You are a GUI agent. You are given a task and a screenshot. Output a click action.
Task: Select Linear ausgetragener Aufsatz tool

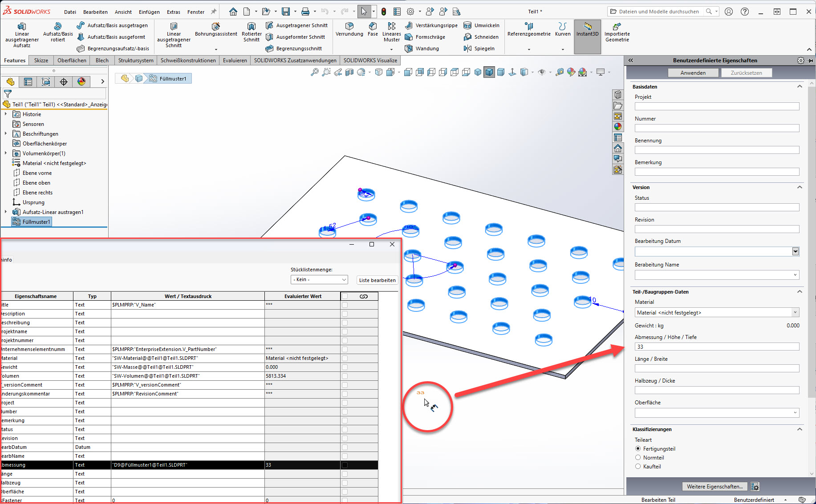coord(22,34)
